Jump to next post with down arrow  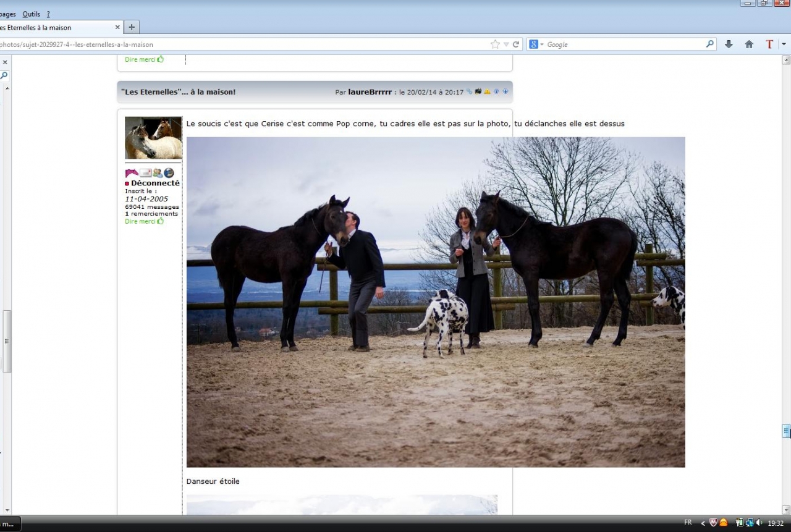coord(505,91)
